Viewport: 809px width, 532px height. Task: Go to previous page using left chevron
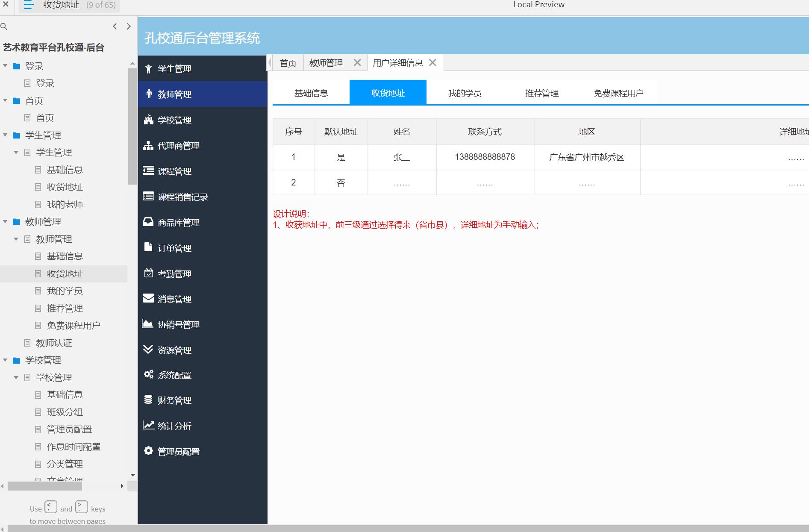pos(115,26)
